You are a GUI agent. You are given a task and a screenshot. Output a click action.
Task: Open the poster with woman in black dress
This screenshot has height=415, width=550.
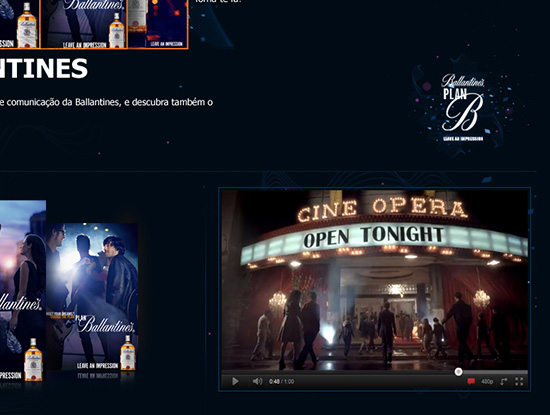point(23,290)
